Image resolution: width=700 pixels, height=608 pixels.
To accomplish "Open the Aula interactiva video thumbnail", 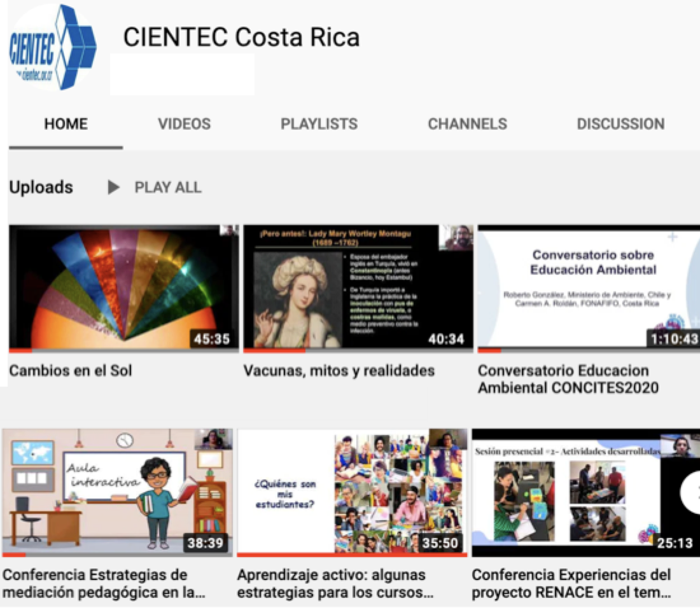I will [117, 490].
